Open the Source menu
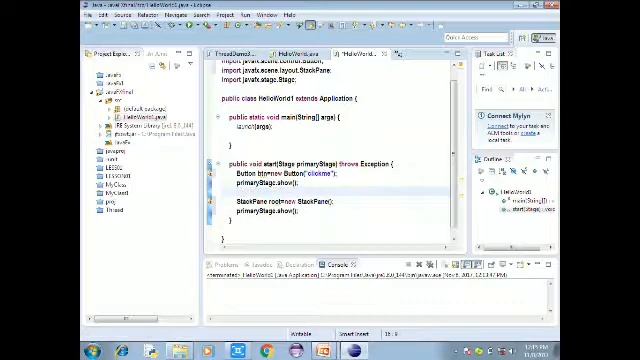The height and width of the screenshot is (360, 640). click(123, 15)
